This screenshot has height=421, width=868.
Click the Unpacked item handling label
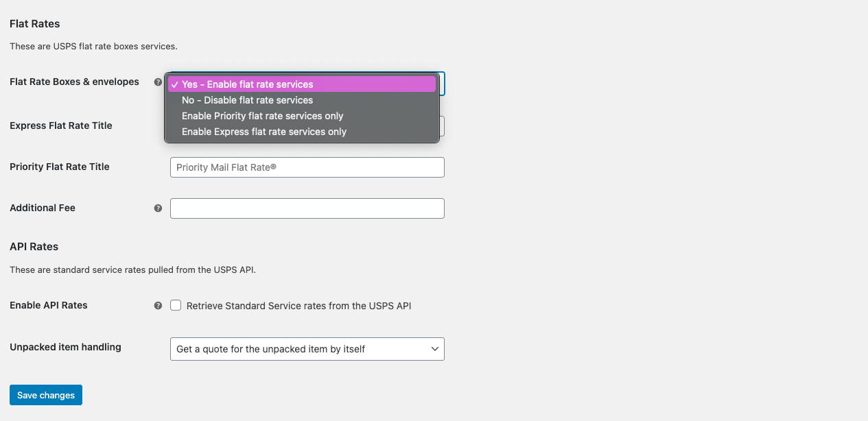pyautogui.click(x=65, y=347)
